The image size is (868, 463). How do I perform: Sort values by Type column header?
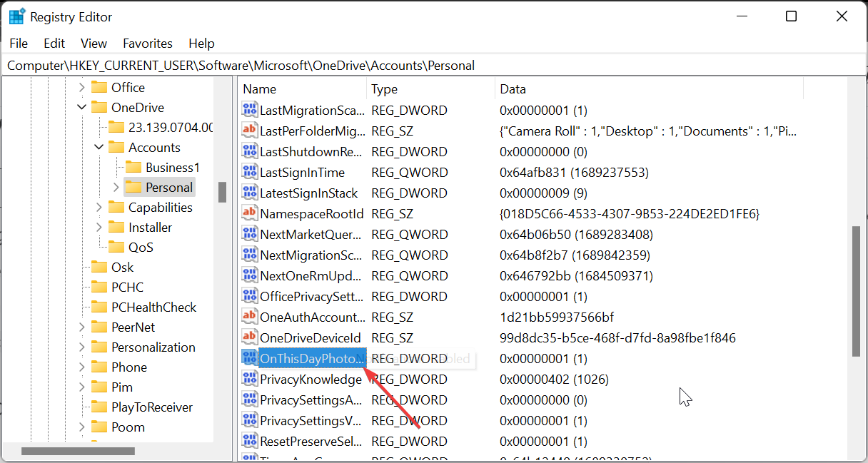point(431,89)
